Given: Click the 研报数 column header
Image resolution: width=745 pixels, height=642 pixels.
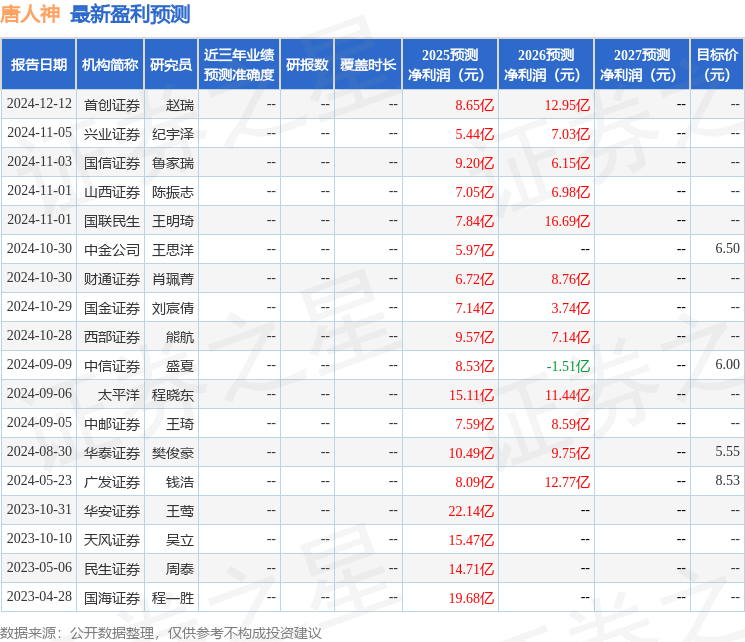Looking at the screenshot, I should (307, 65).
